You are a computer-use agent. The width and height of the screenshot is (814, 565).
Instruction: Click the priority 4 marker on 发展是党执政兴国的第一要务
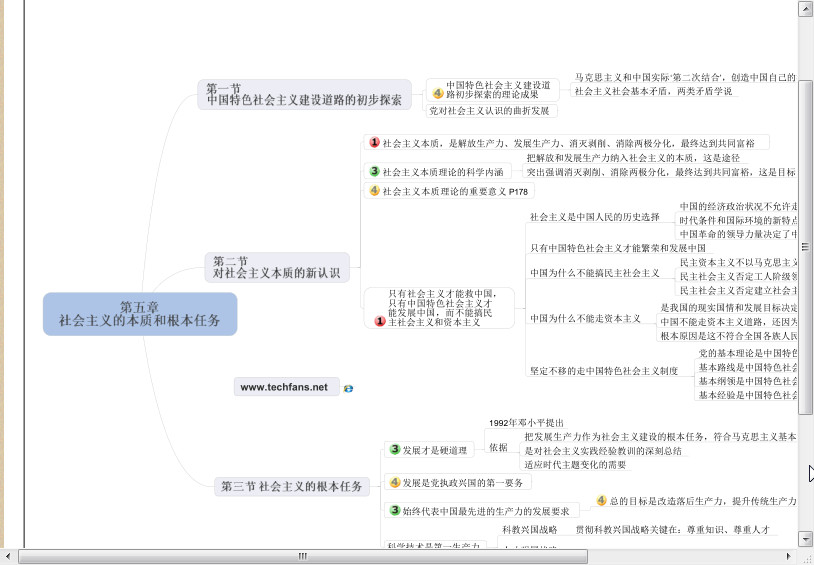click(395, 482)
